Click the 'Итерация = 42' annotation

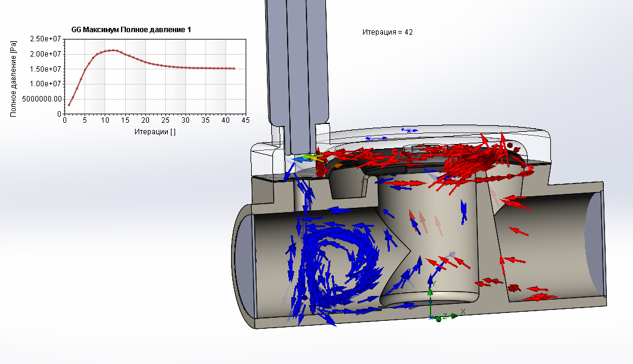tap(387, 32)
